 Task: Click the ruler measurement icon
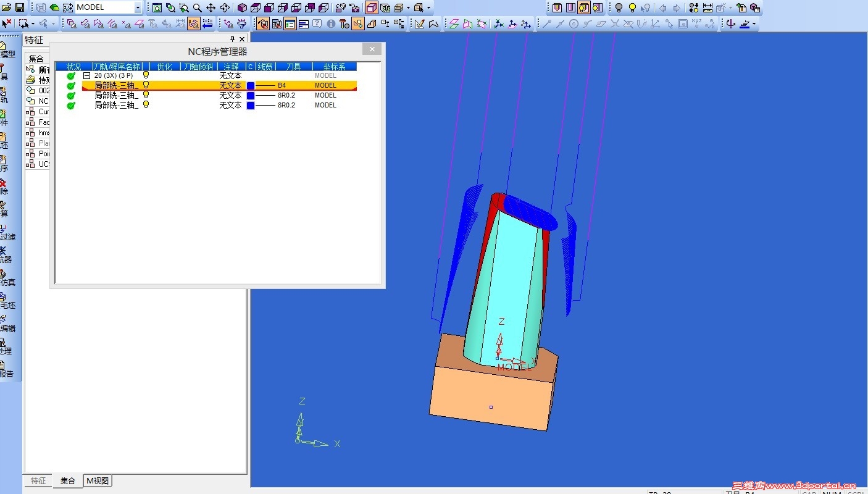[707, 7]
